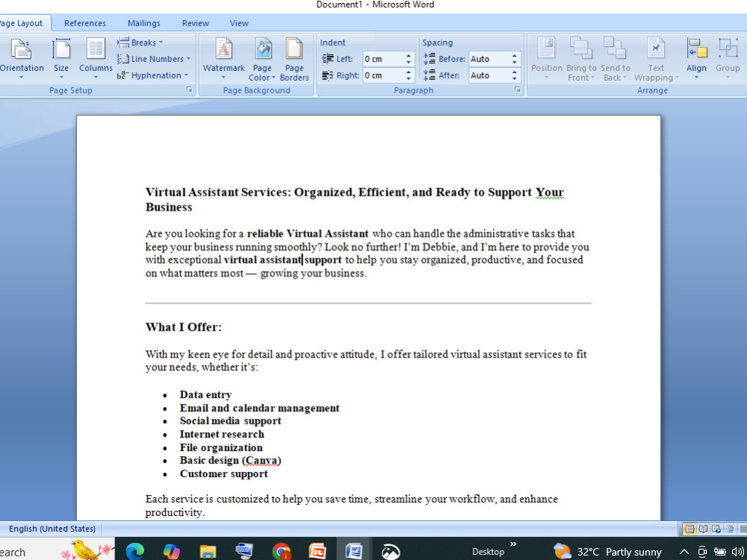Increase the Right indent value
The width and height of the screenshot is (747, 560).
(409, 72)
